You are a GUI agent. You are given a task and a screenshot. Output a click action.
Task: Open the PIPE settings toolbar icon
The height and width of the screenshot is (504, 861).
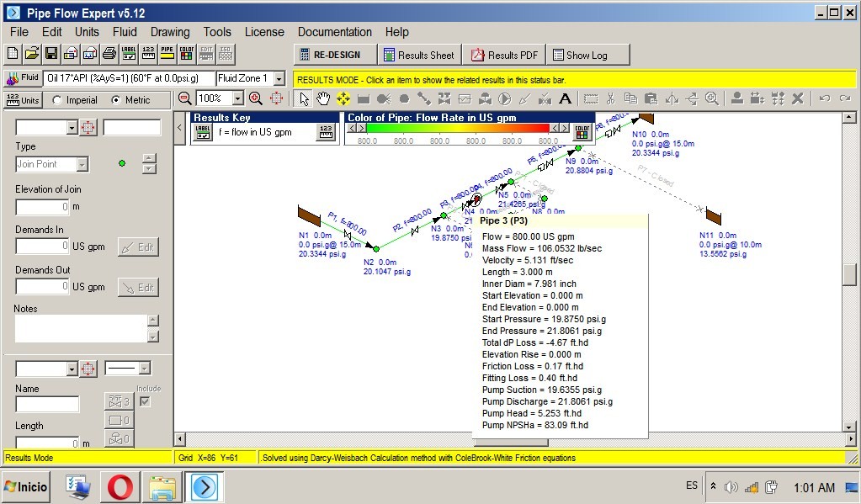[167, 53]
